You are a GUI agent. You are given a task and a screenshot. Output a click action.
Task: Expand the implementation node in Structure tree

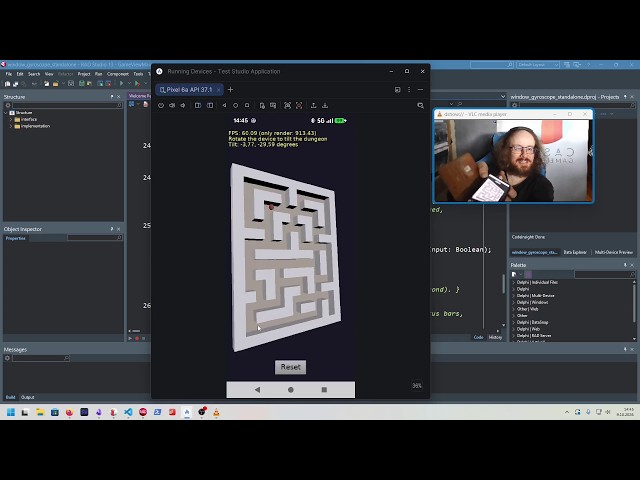pos(11,126)
